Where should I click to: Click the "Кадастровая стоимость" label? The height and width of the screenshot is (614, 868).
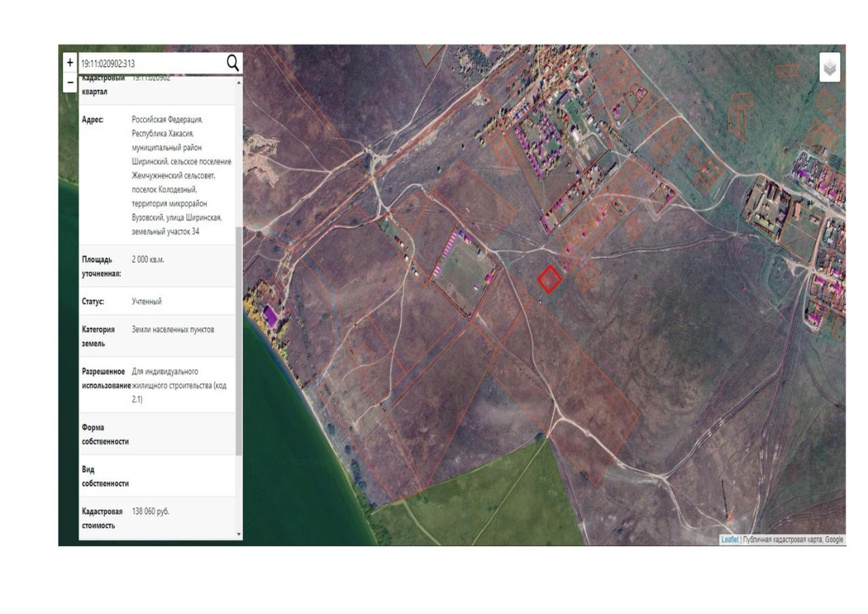tap(102, 518)
